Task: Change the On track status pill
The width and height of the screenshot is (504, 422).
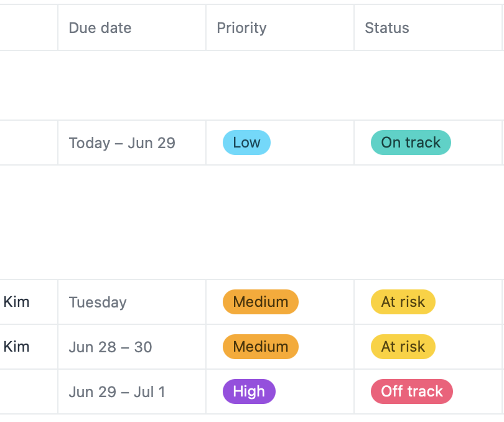Action: (411, 143)
